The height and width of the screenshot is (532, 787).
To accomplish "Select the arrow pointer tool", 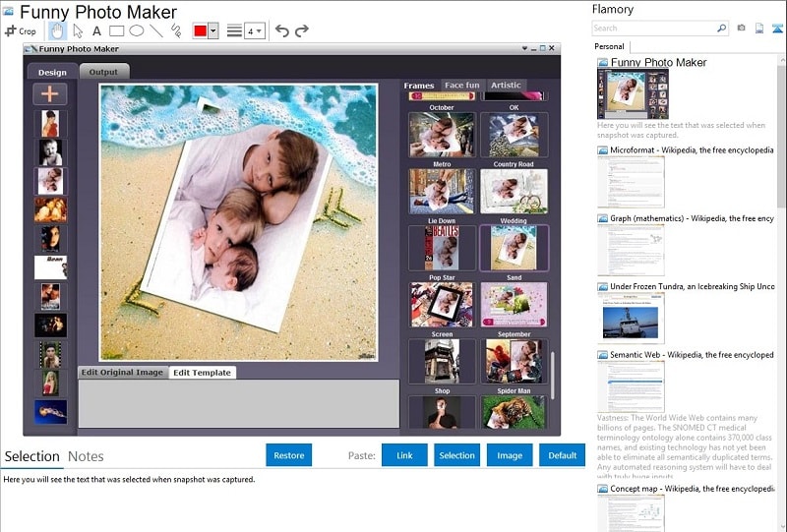I will (x=78, y=31).
